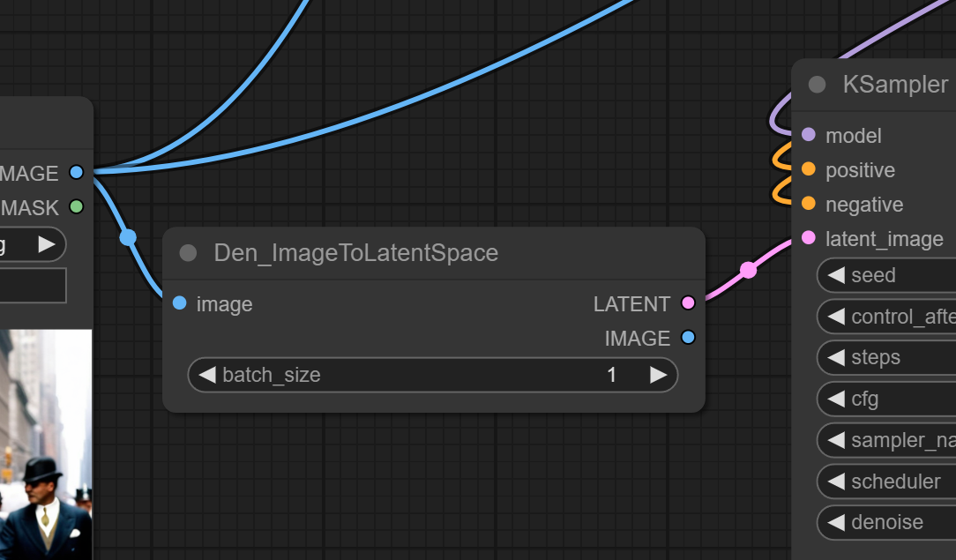Decrease denoise using its left arrow

pos(836,522)
